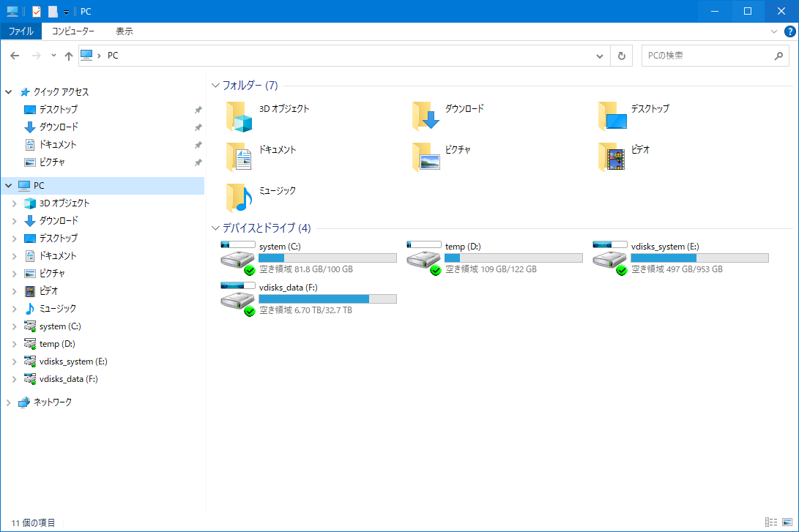Select the vdisks_system (E:) drive icon
799x532 pixels.
(x=610, y=258)
